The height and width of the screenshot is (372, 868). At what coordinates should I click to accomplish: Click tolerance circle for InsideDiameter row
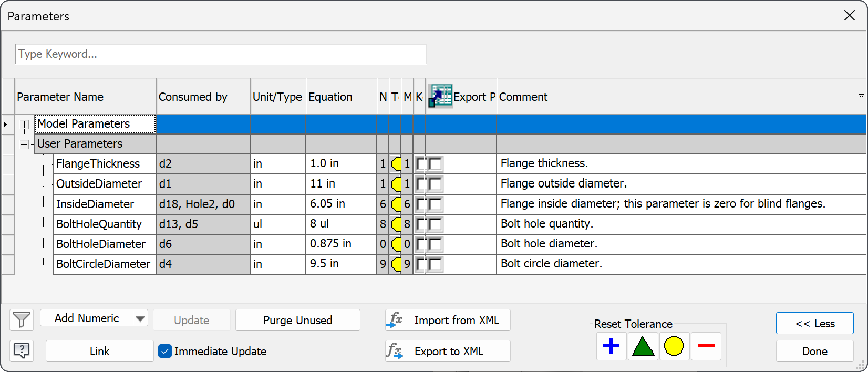[396, 204]
